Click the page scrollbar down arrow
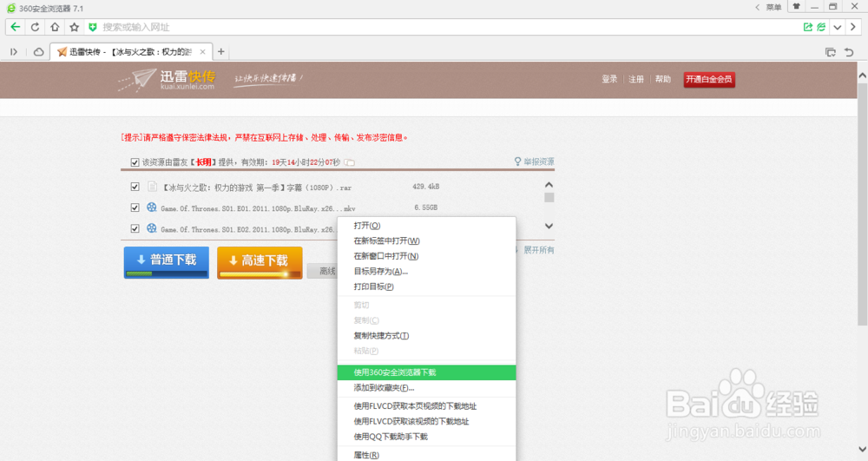Screen dimensions: 868x461 [x=862, y=449]
